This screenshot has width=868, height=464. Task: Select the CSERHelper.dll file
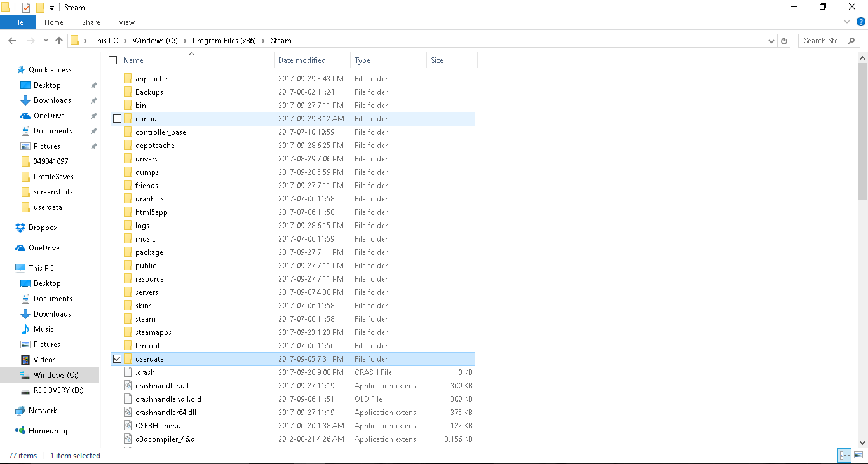pos(293,426)
